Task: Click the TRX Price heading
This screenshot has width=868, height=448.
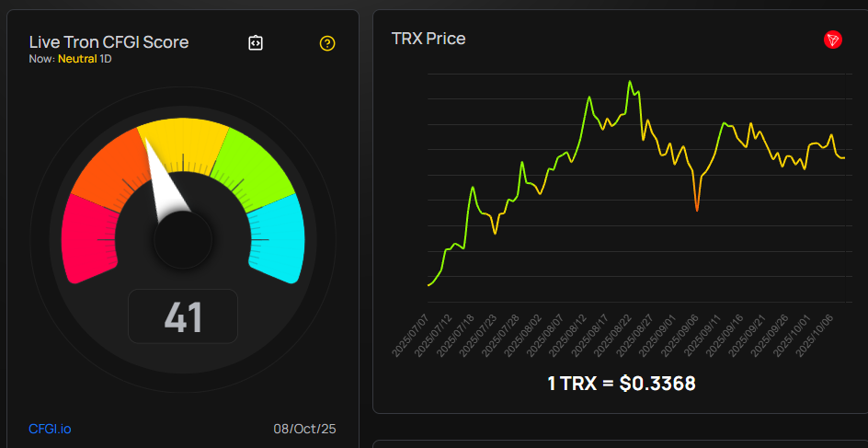Action: [428, 39]
